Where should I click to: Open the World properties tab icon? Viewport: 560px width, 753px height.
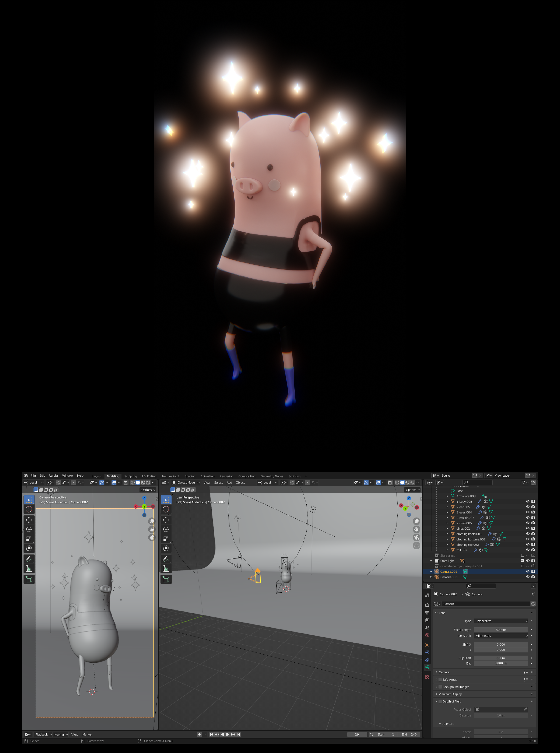pyautogui.click(x=427, y=635)
